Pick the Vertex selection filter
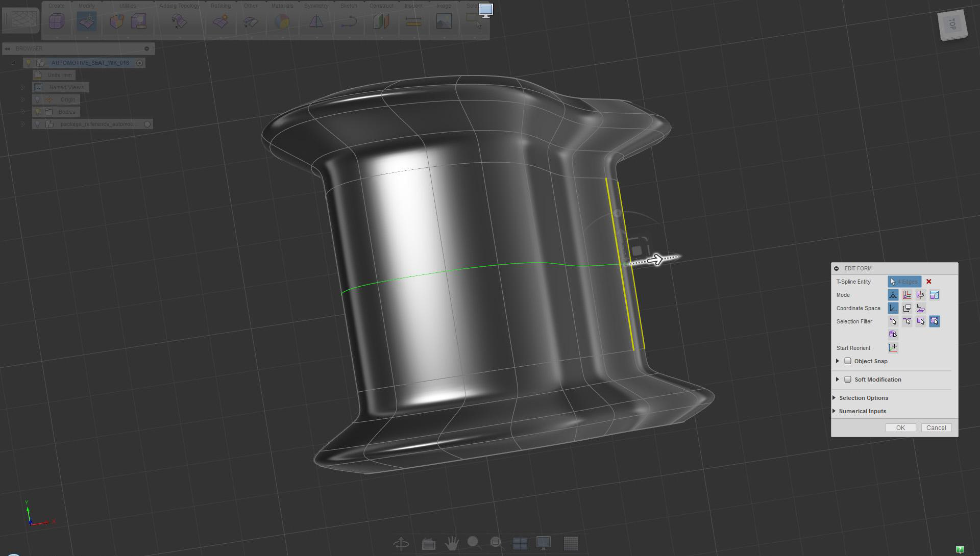 893,321
